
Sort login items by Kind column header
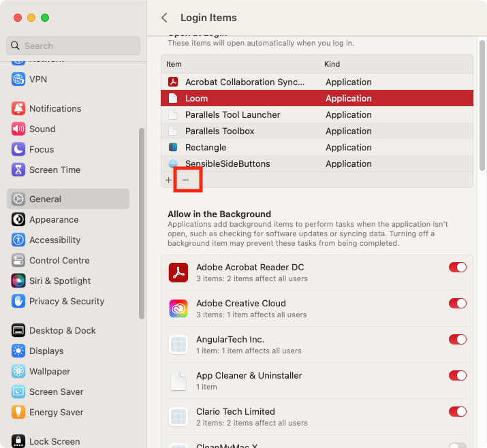pyautogui.click(x=332, y=64)
